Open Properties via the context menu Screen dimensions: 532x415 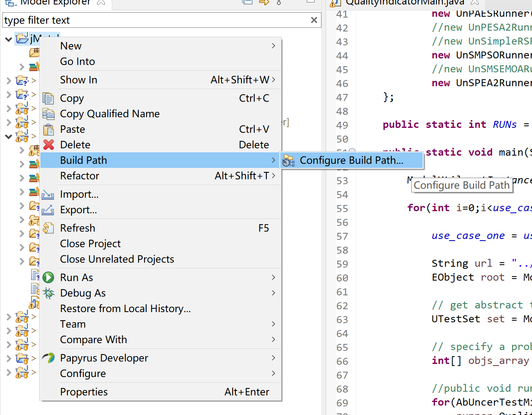pyautogui.click(x=84, y=391)
